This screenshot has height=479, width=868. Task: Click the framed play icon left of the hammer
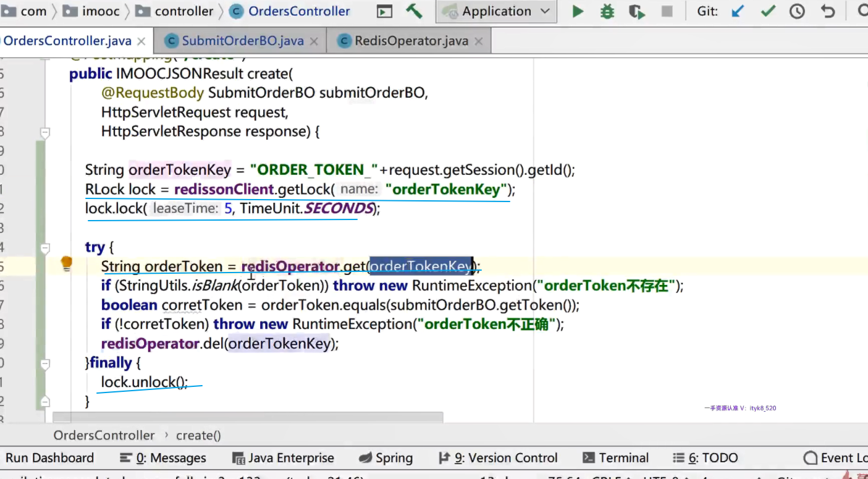(384, 11)
